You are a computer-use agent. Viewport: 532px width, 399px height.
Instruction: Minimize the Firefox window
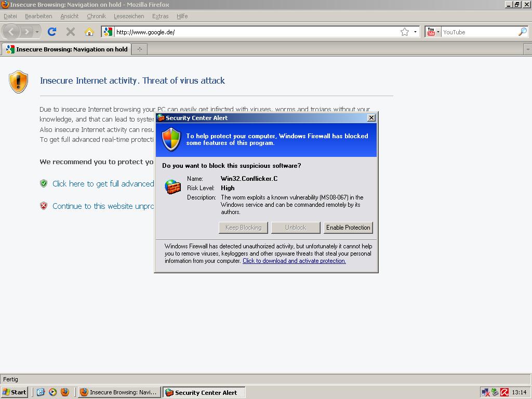[x=509, y=4]
